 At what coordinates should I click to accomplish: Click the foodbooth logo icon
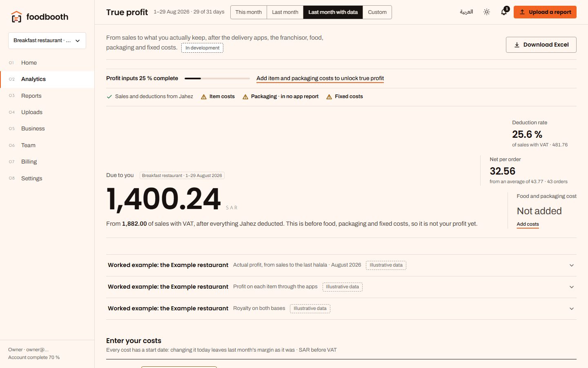coord(16,17)
